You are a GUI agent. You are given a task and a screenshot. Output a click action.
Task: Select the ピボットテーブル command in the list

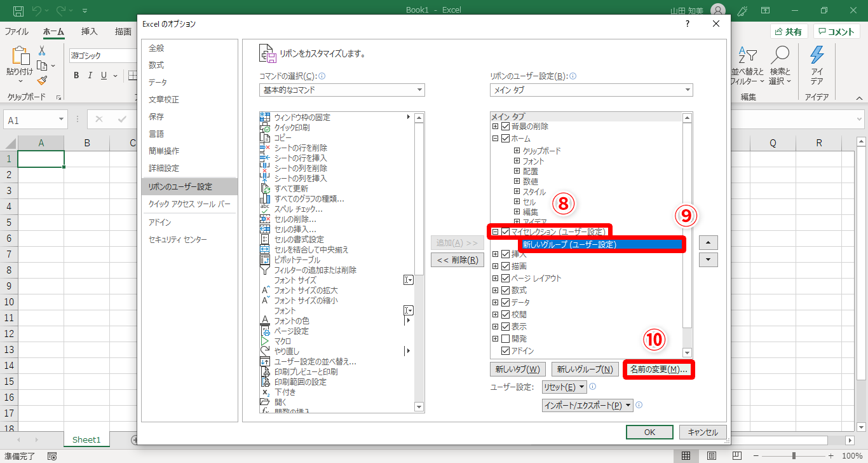tap(297, 260)
